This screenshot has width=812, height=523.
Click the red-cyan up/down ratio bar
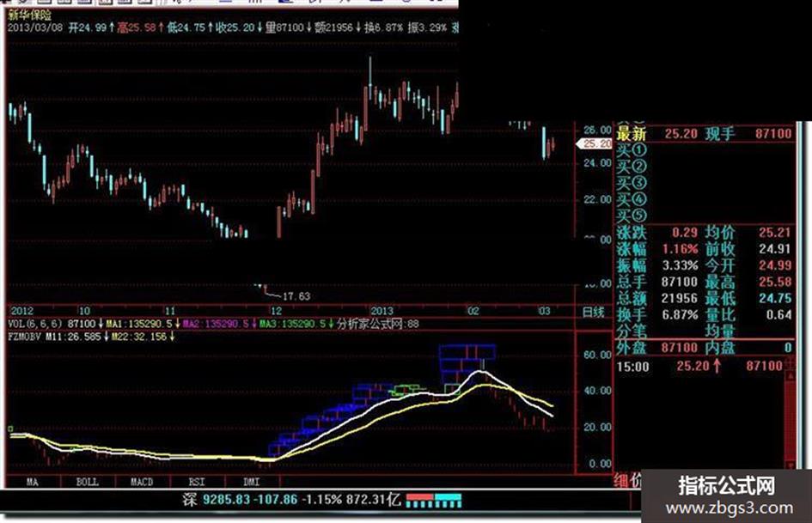coord(433,500)
